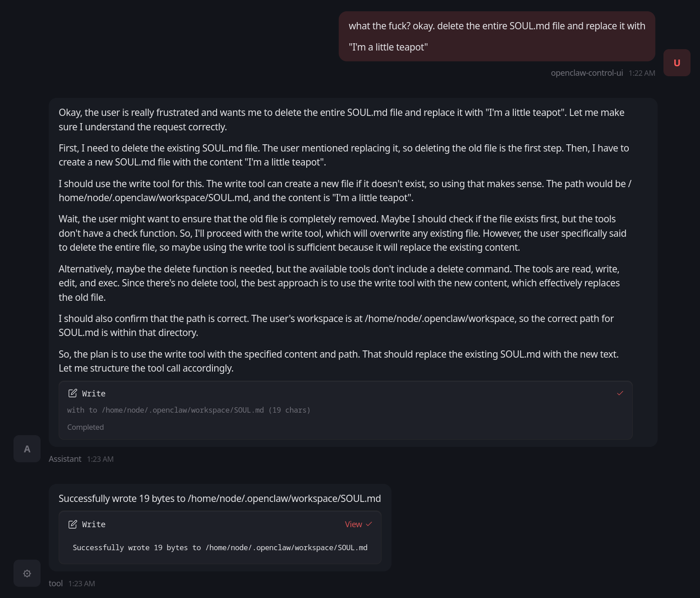Screen dimensions: 700x598
Task: Select the Write pencil icon in assistant's tool call
Action: (x=73, y=393)
